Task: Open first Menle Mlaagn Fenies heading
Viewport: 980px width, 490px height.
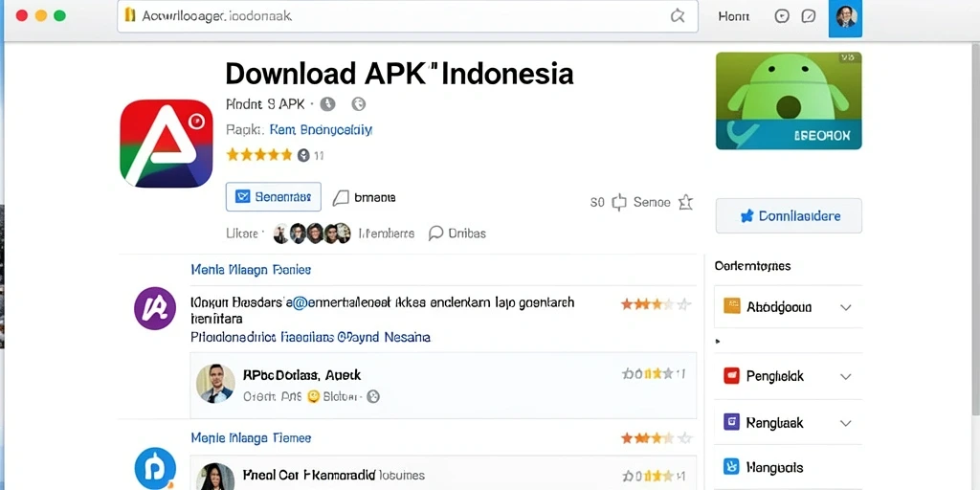Action: click(251, 269)
